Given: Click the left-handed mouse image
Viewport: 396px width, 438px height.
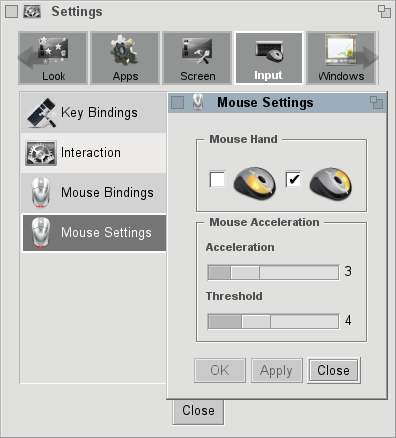Looking at the screenshot, I should click(x=255, y=183).
